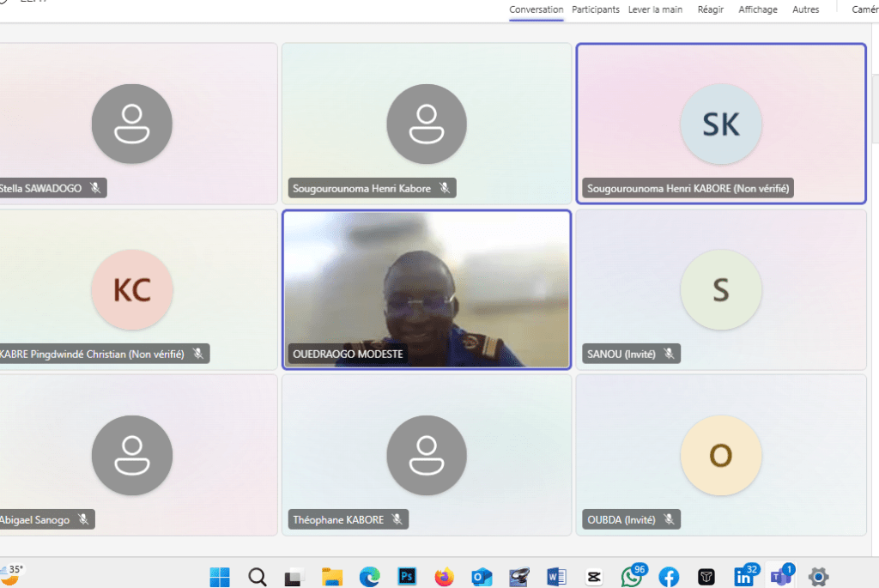Screen dimensions: 879x588
Task: Click the KC avatar of KABRE Christian
Action: (132, 290)
